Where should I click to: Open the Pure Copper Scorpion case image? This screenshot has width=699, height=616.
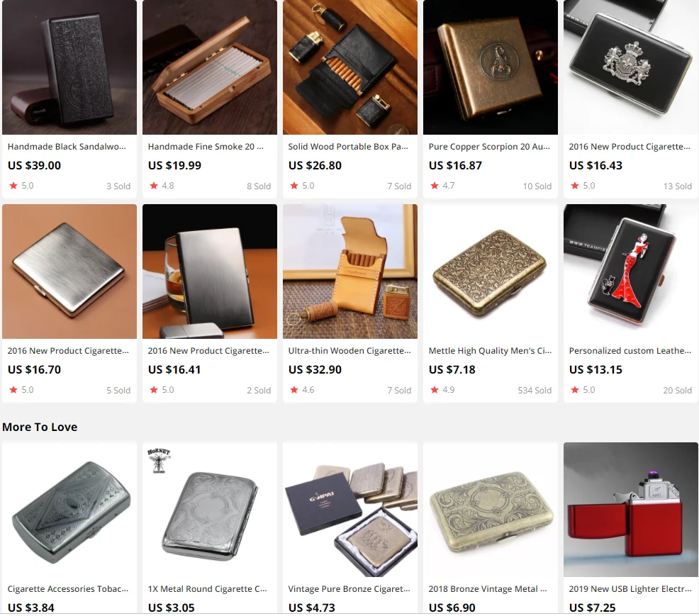[x=491, y=67]
